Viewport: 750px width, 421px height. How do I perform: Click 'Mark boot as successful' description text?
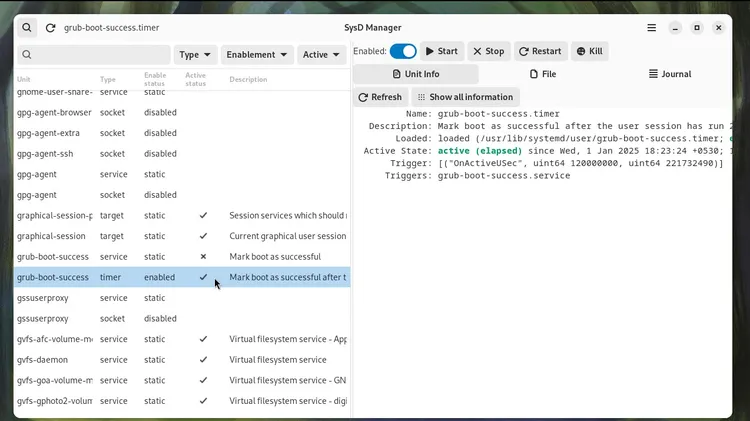point(275,256)
